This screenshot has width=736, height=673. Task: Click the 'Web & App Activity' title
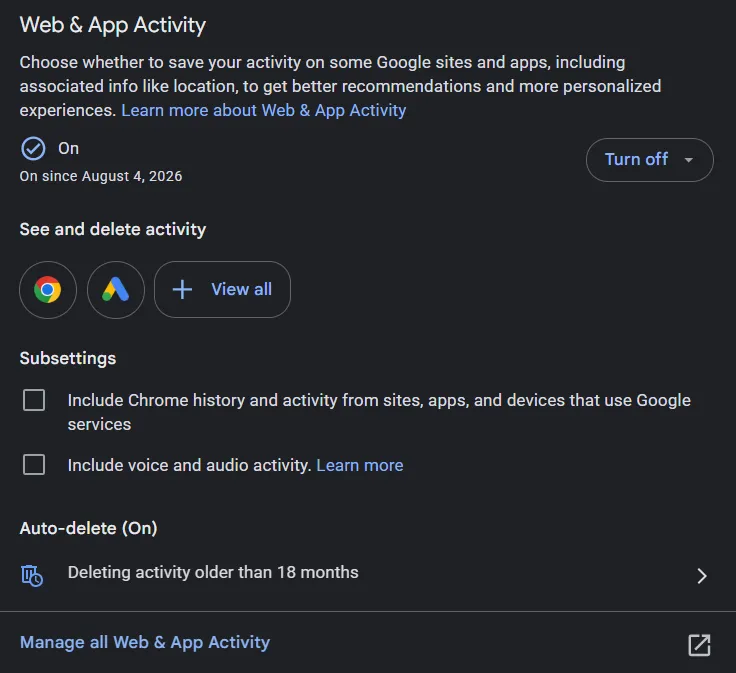pos(113,25)
